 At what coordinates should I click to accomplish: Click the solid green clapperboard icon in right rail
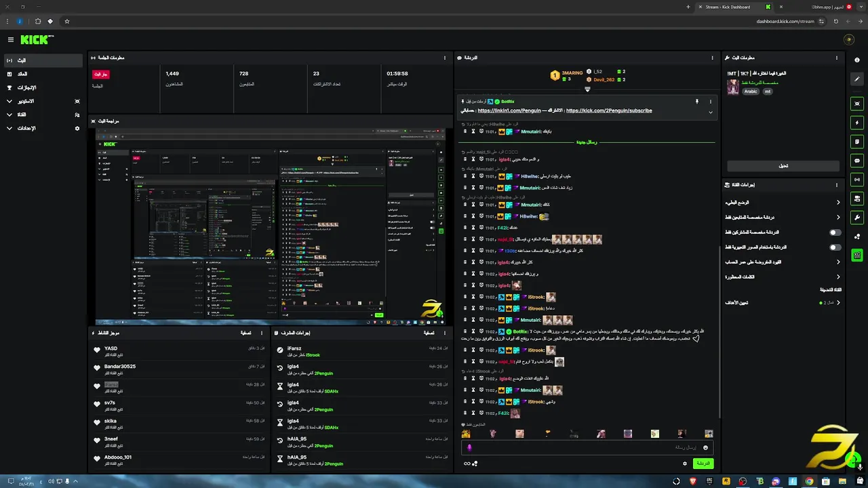857,256
